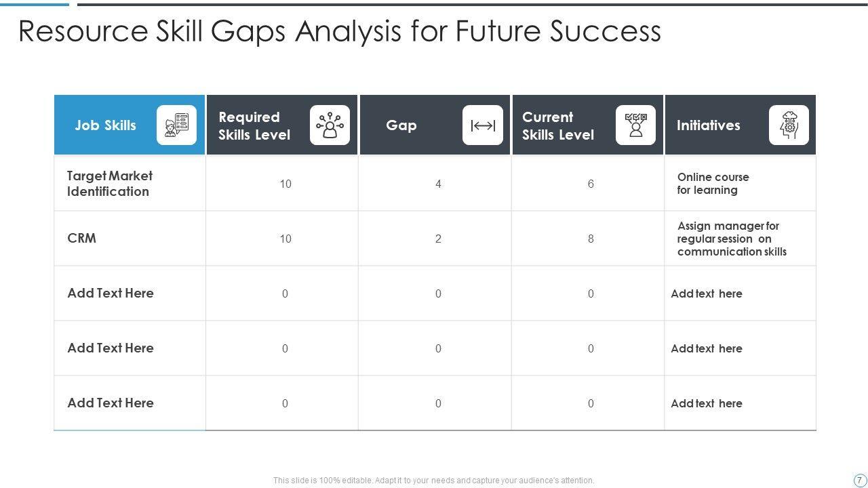Click the first Add Text Here skill
Image resolution: width=868 pixels, height=488 pixels.
point(111,293)
